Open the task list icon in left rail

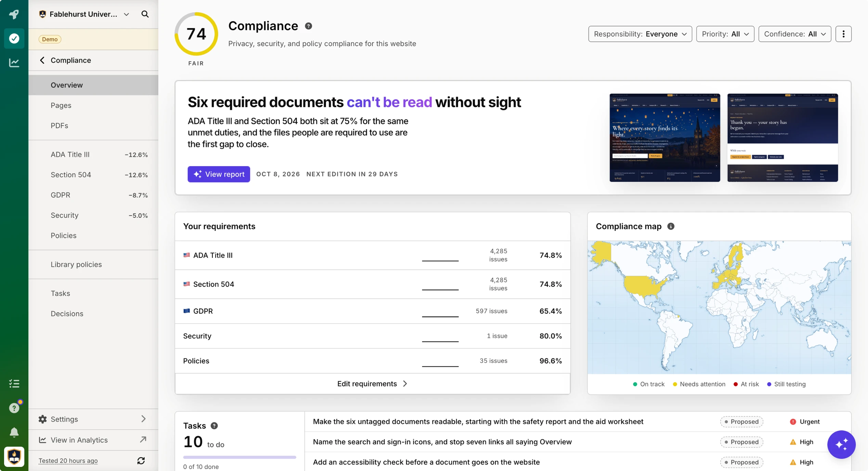[14, 383]
